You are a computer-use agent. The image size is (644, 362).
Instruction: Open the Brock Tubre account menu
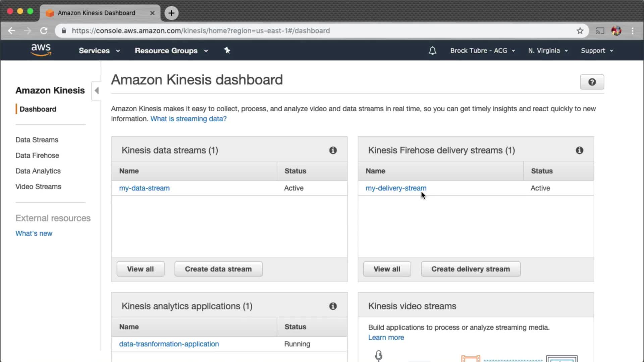click(x=482, y=51)
